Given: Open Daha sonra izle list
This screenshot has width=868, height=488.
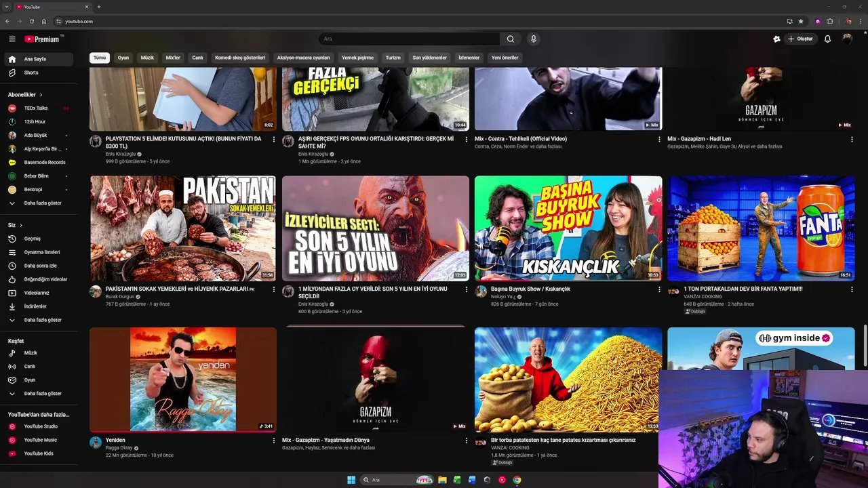Looking at the screenshot, I should point(39,266).
